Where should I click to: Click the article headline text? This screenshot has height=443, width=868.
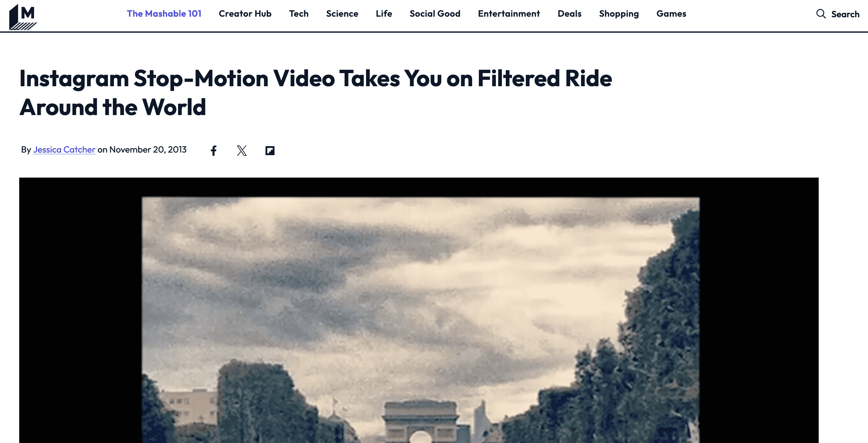[x=316, y=92]
